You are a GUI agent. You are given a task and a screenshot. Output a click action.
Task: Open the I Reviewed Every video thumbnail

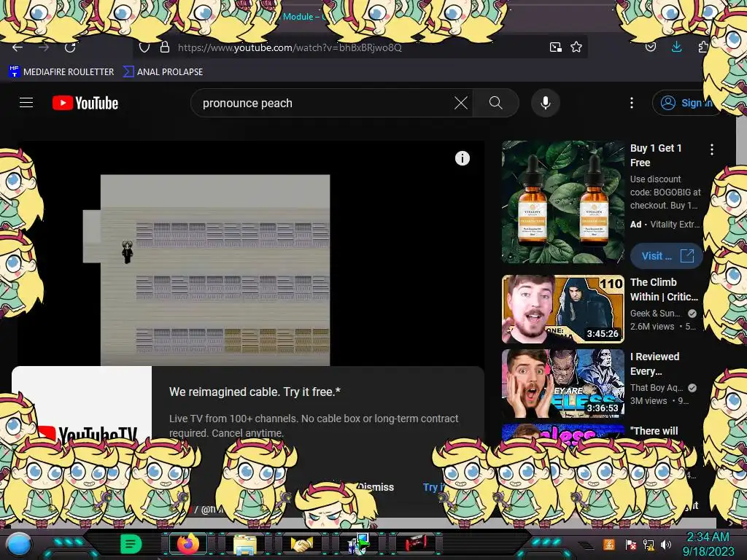[x=562, y=384]
